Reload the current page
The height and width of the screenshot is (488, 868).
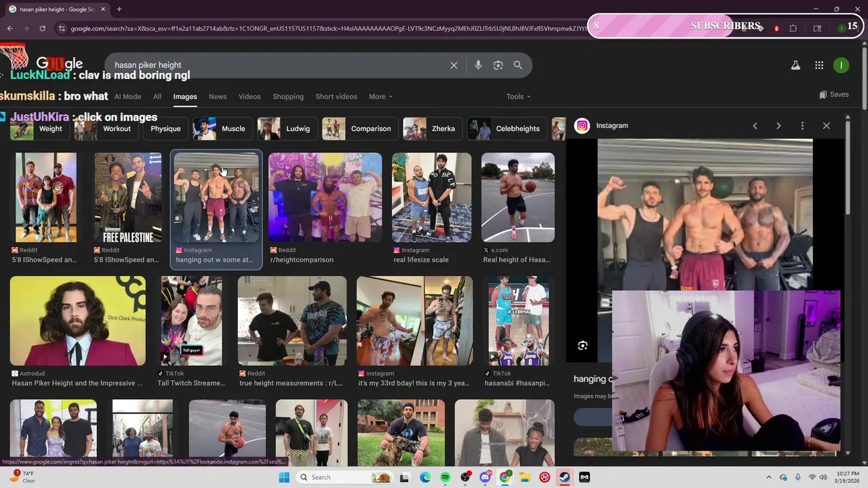click(x=42, y=28)
